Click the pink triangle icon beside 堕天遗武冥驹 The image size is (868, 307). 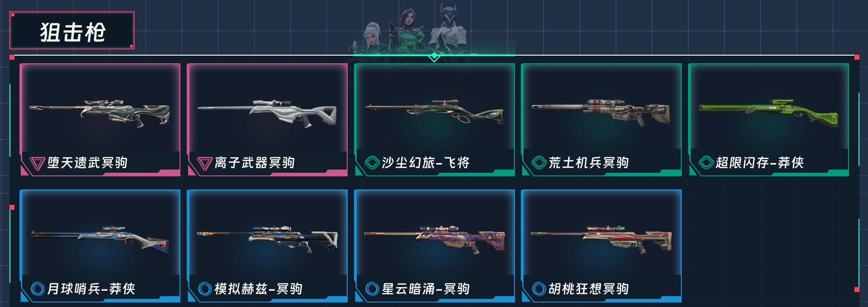(x=37, y=163)
